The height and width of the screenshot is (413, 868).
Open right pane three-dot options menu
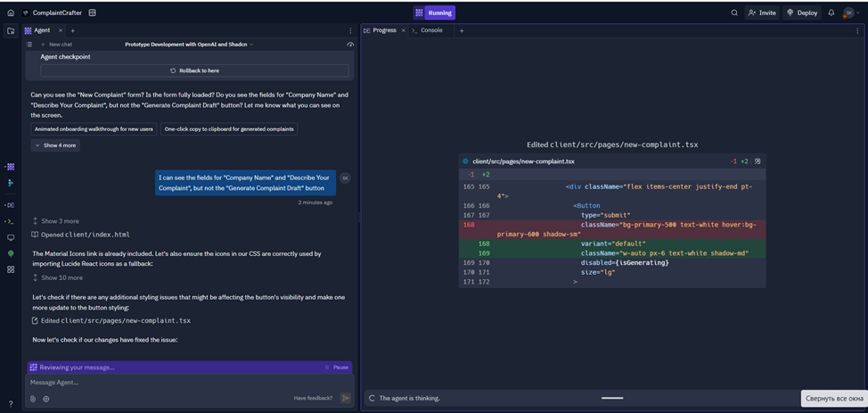857,31
